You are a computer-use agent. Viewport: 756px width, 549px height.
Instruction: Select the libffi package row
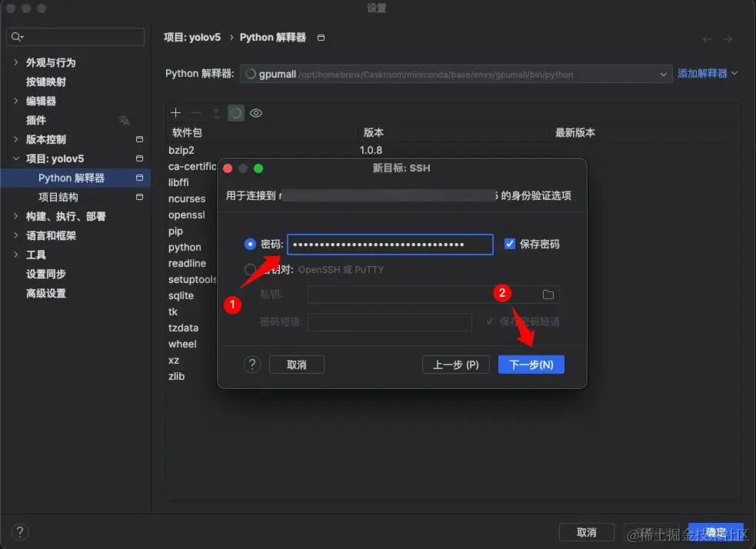click(x=178, y=182)
